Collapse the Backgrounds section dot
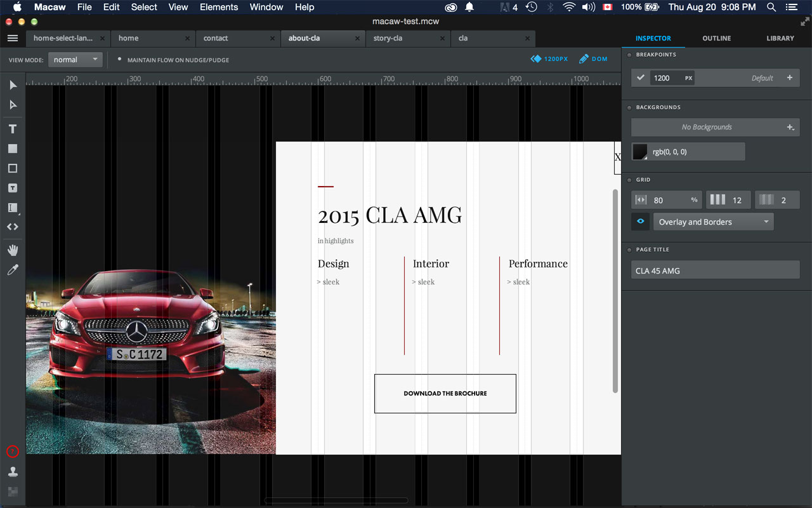 pyautogui.click(x=629, y=107)
